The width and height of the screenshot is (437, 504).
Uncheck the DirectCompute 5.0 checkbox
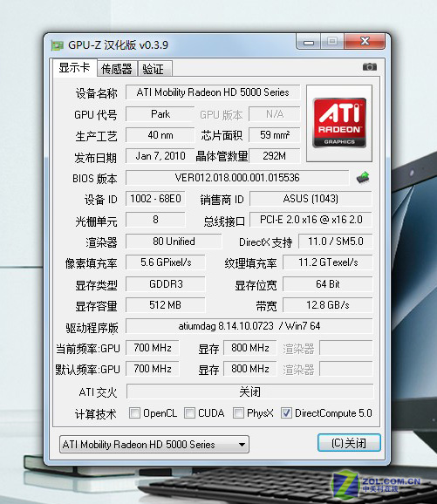(286, 412)
